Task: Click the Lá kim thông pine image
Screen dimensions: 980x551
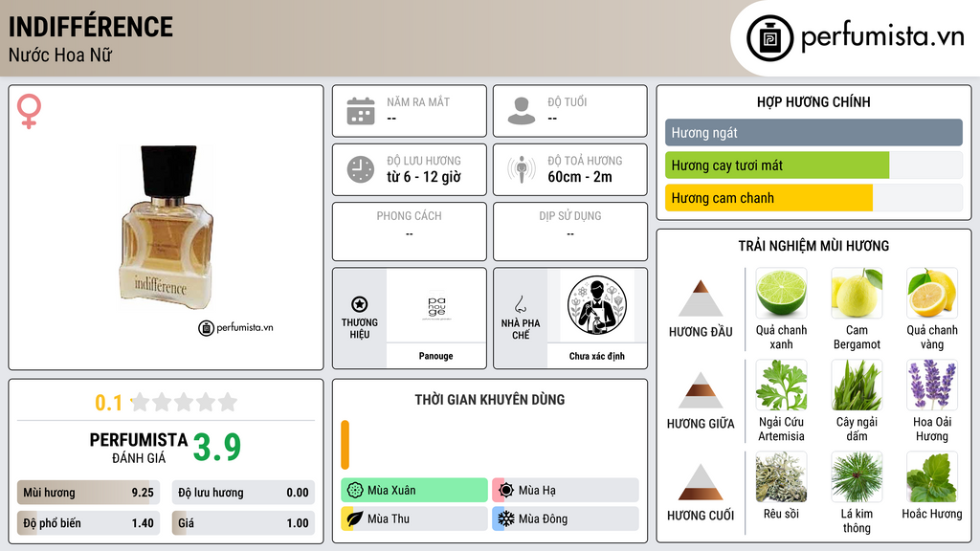Action: click(857, 476)
